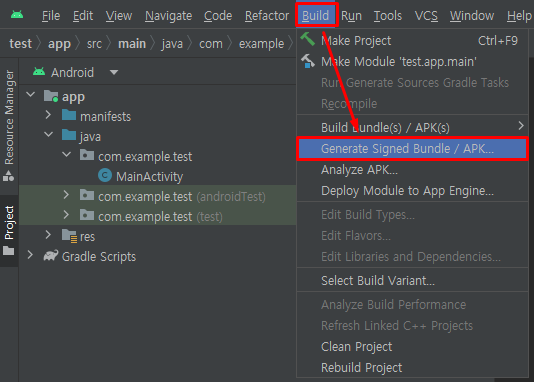Viewport: 534px width, 382px height.
Task: Click the 'src' breadcrumb
Action: click(x=94, y=44)
